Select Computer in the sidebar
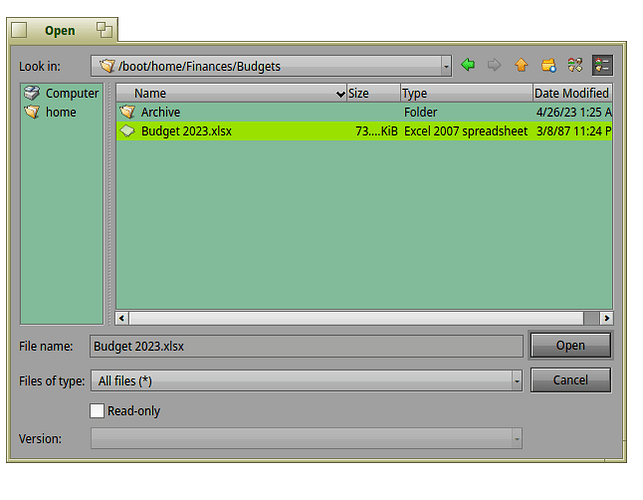643x500 pixels. 62,93
